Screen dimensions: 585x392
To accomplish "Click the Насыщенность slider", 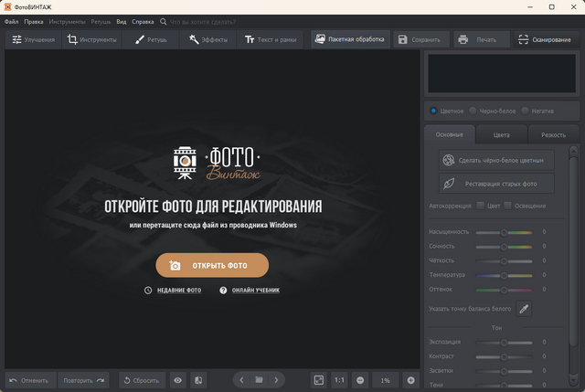I will [503, 232].
